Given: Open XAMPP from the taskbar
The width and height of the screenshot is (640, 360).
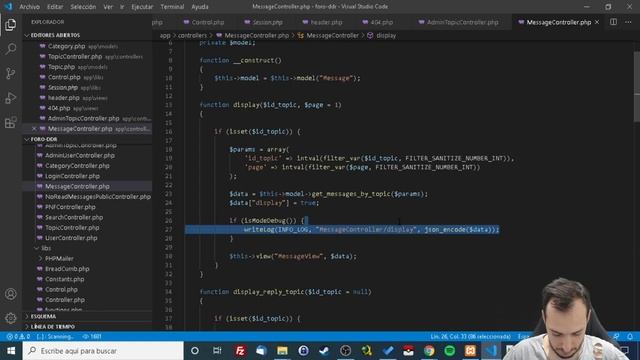Looking at the screenshot, I should 470,351.
